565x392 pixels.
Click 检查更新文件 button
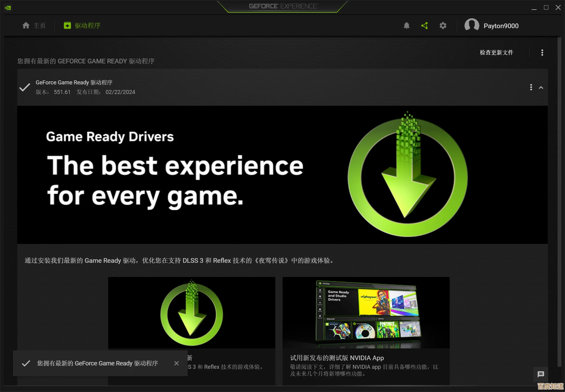496,53
